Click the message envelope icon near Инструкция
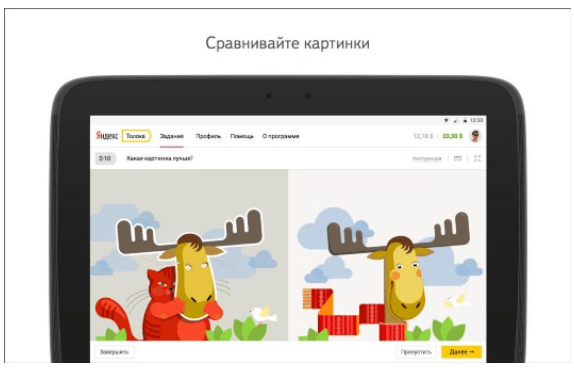574x372 pixels. click(x=458, y=158)
